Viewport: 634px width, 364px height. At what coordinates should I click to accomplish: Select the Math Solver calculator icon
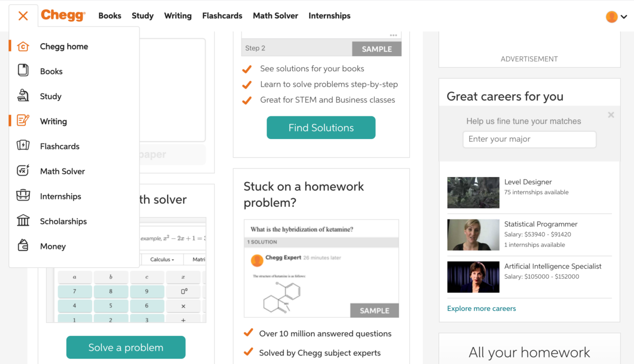23,171
